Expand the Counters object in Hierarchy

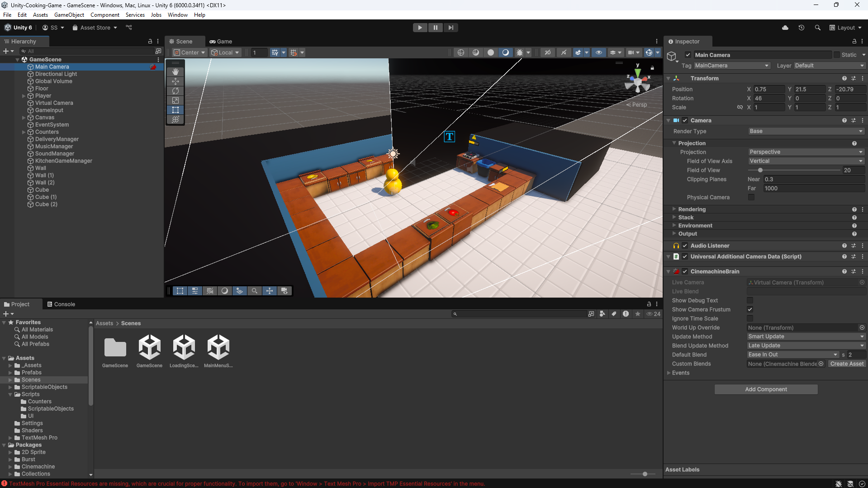pos(24,132)
